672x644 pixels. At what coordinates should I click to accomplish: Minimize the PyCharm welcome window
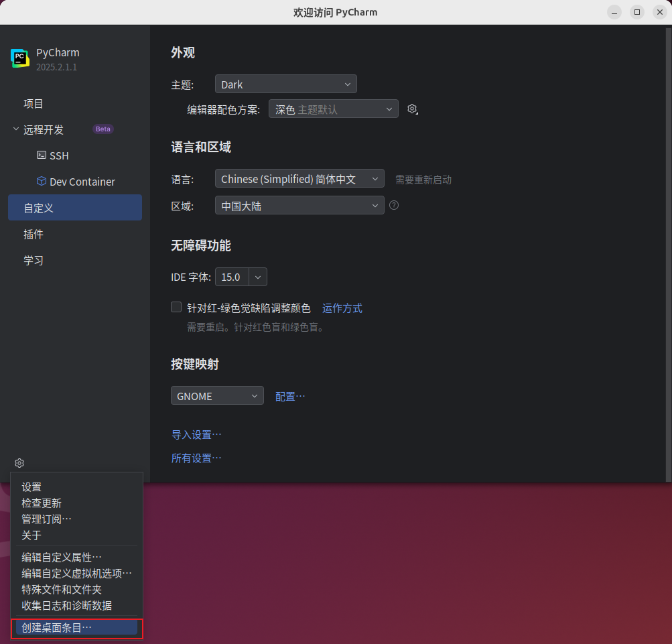point(614,12)
